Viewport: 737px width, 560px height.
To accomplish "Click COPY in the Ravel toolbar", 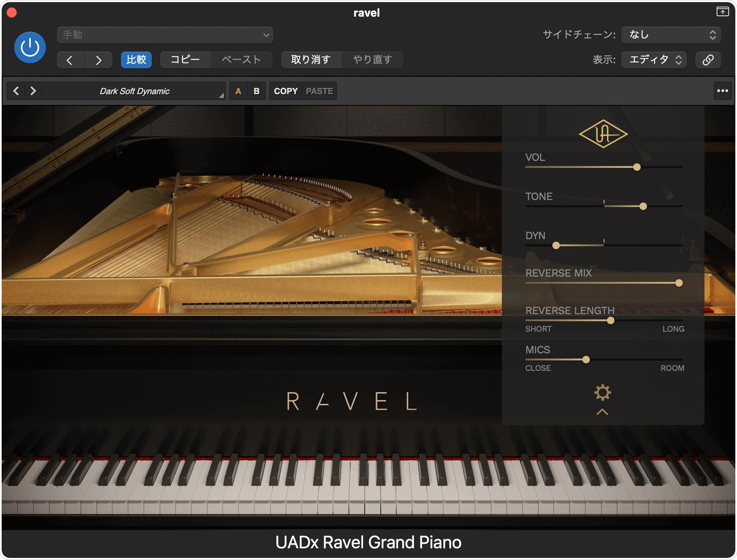I will (286, 91).
